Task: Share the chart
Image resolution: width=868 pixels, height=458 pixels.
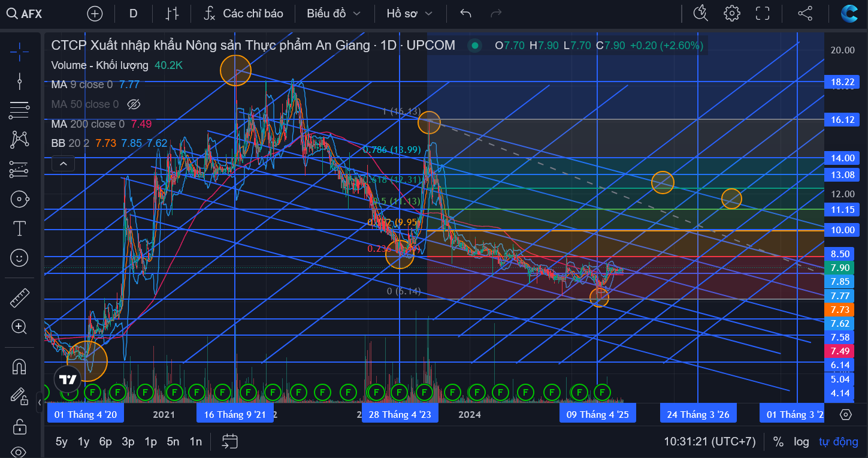Action: (805, 13)
